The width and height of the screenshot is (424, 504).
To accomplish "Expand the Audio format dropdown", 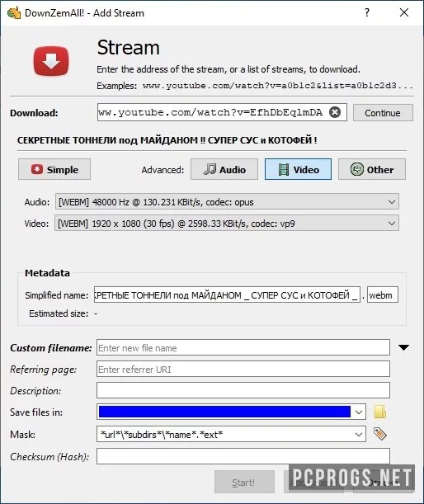I will 227,202.
